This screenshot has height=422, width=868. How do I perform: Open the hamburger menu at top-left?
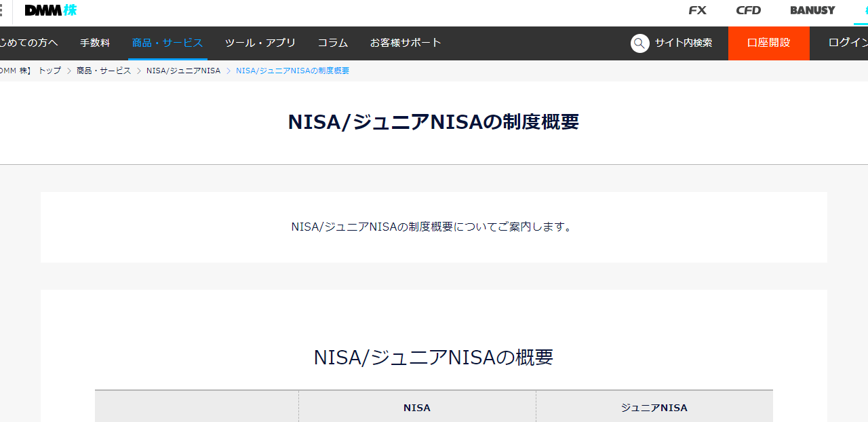coord(2,10)
